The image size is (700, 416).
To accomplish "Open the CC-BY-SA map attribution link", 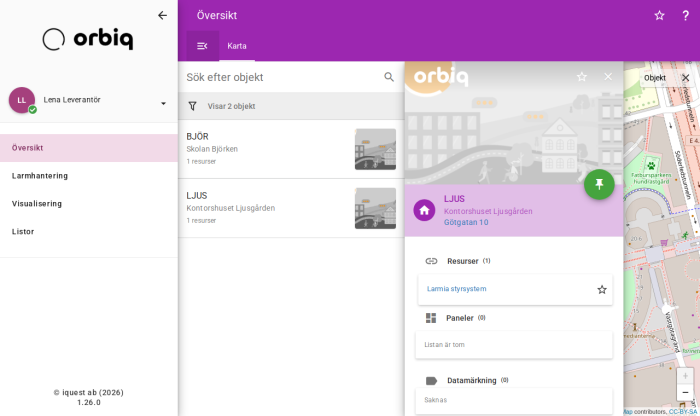I will click(x=683, y=412).
